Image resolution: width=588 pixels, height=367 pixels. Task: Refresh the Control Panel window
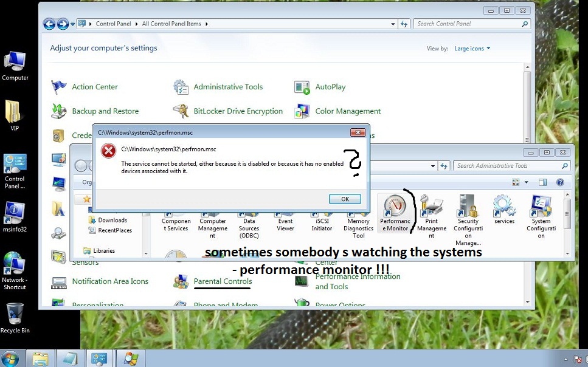point(404,24)
